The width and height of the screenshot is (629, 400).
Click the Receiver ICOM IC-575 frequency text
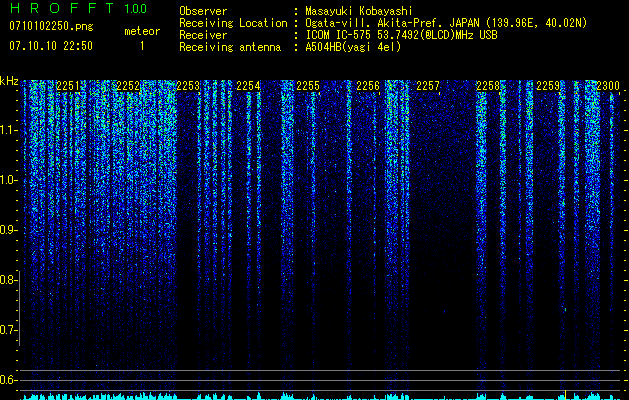click(401, 35)
